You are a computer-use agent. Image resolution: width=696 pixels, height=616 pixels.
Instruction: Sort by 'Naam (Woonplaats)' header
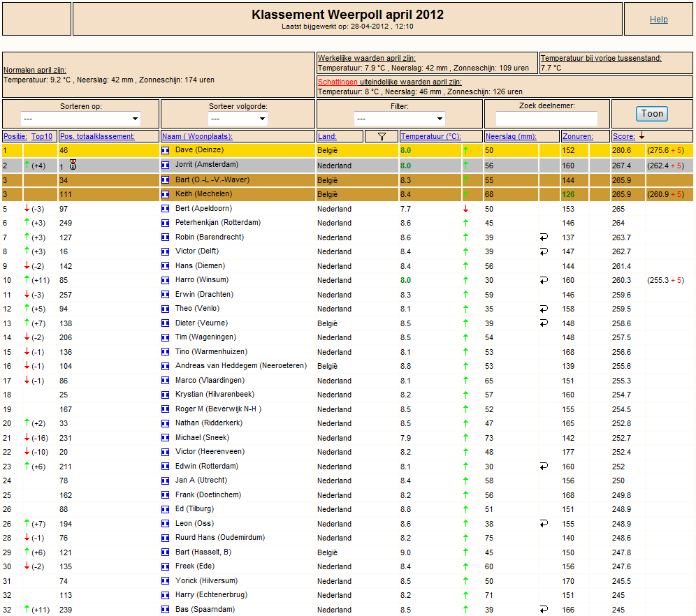197,136
